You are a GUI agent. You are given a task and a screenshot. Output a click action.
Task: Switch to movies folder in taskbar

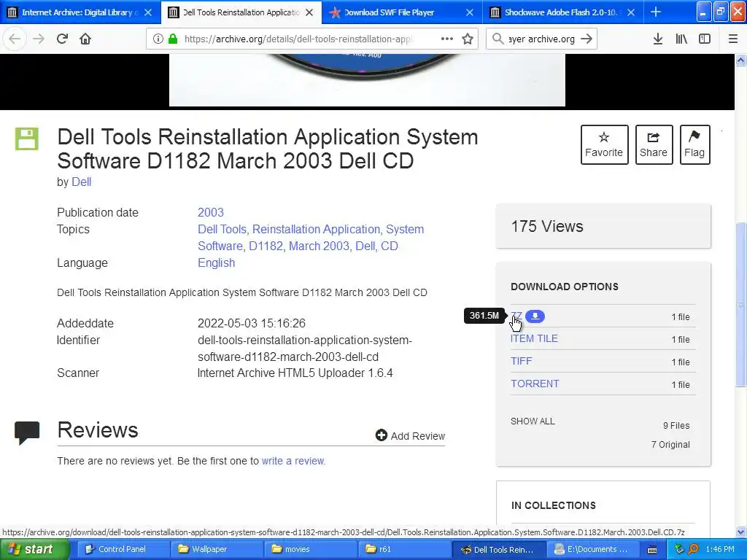(x=309, y=549)
